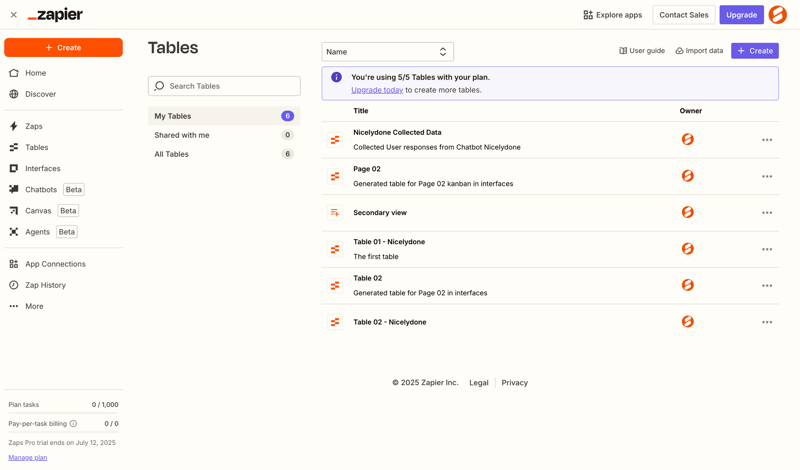Screen dimensions: 800x470
Task: Open three-dot menu for Table 02 row
Action: [767, 286]
